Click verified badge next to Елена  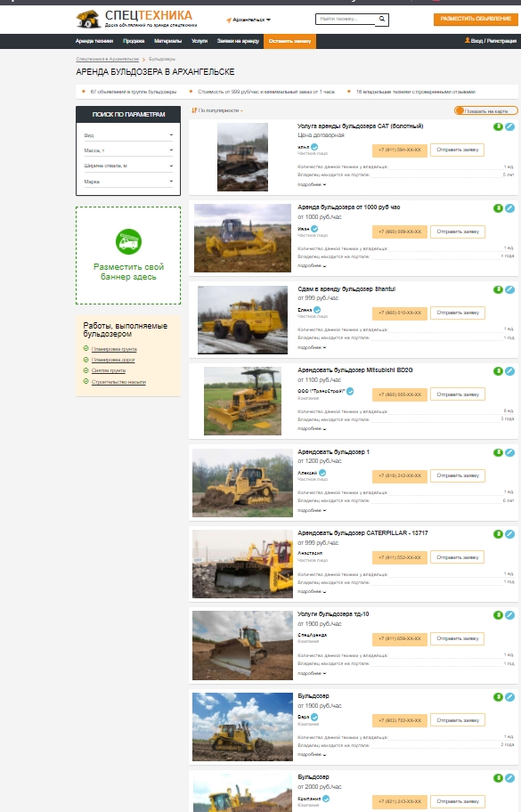(x=317, y=310)
